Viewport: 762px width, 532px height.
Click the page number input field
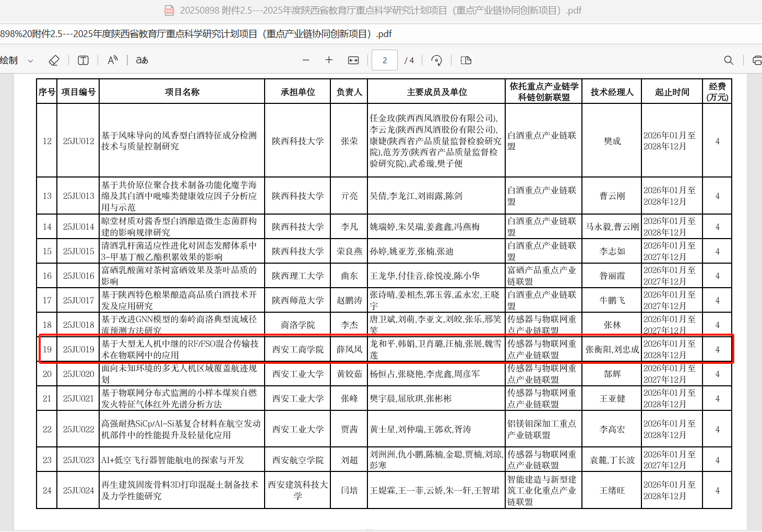[x=385, y=61]
